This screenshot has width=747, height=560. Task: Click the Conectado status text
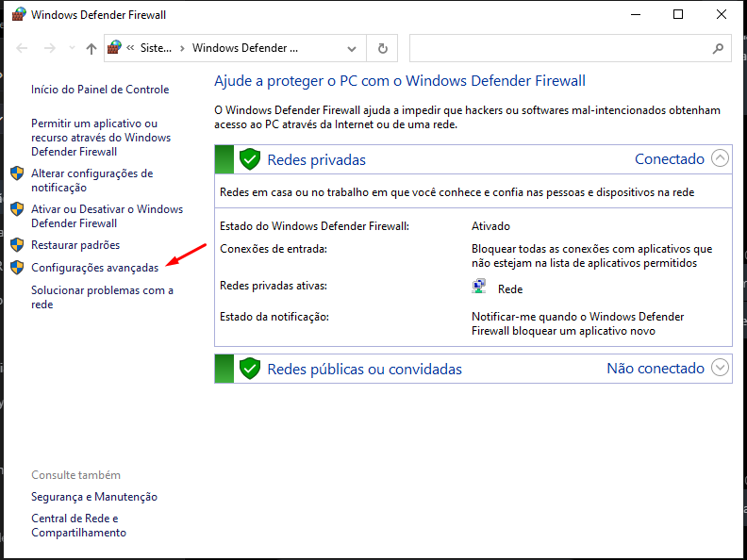[x=670, y=159]
